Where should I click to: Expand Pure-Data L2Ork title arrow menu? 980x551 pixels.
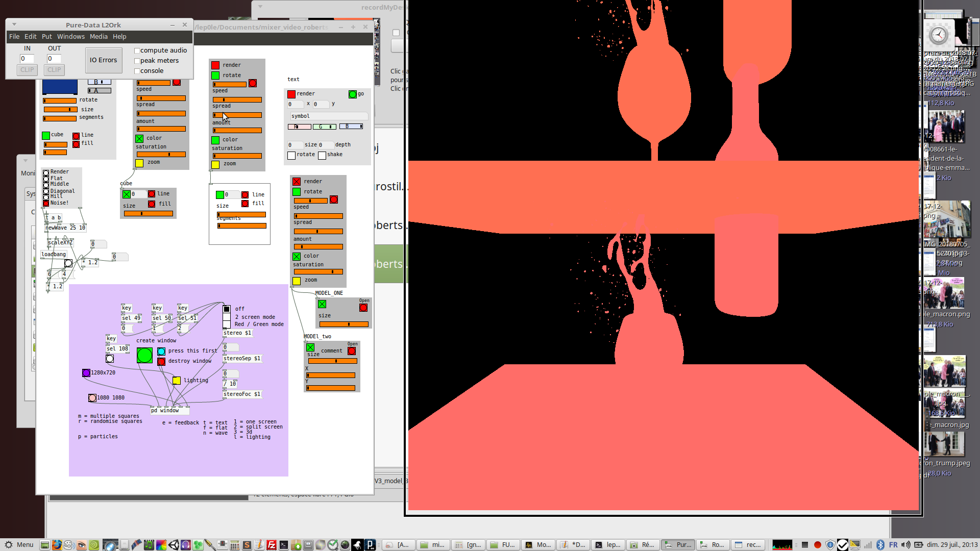tap(14, 24)
